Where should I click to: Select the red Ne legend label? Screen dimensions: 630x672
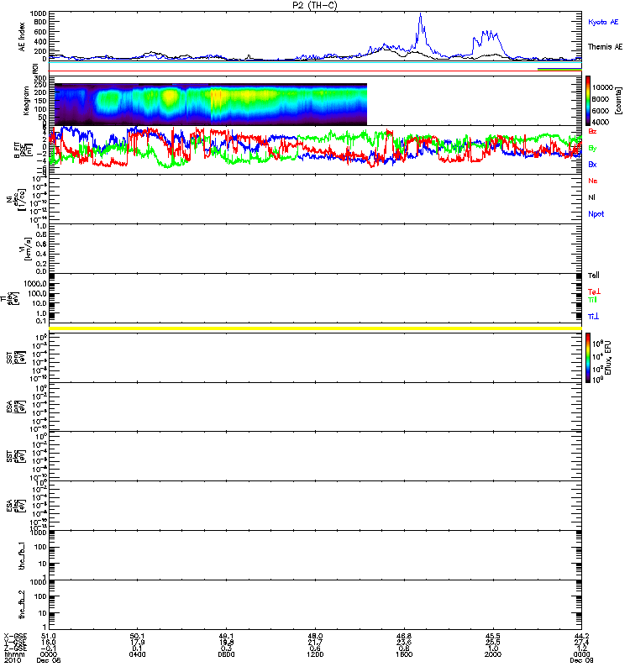(593, 181)
